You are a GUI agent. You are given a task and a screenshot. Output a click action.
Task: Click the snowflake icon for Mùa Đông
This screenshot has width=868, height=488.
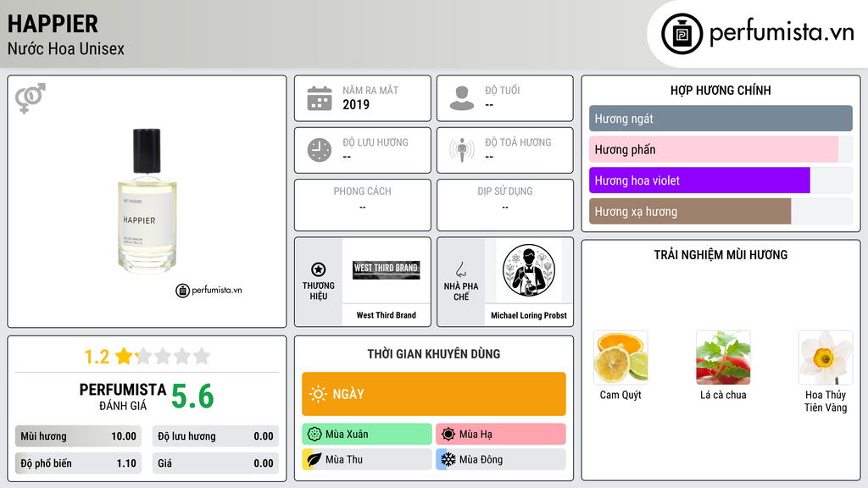pyautogui.click(x=448, y=459)
